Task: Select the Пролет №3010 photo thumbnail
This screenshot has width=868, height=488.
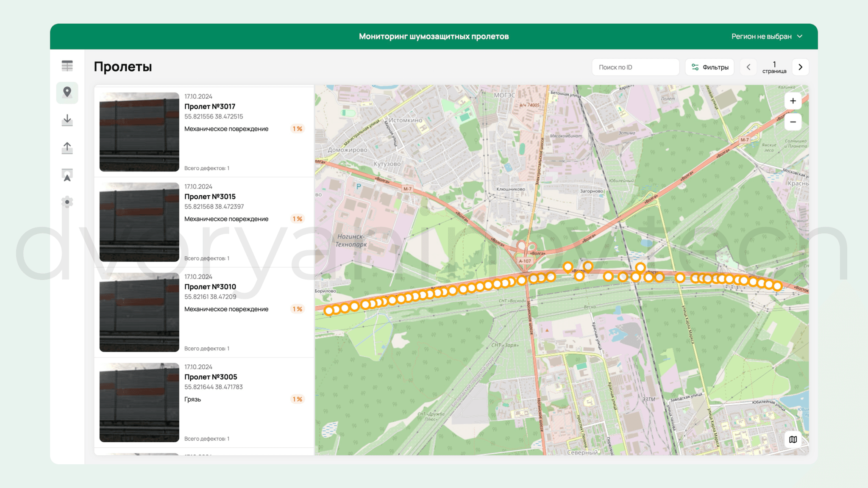Action: coord(139,312)
